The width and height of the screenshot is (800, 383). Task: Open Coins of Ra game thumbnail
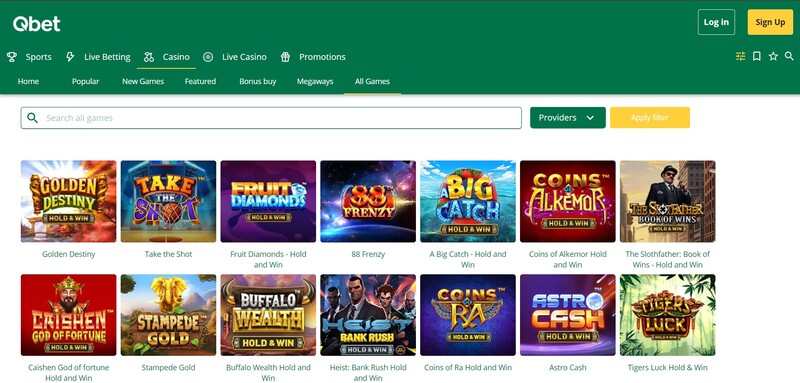pos(468,315)
